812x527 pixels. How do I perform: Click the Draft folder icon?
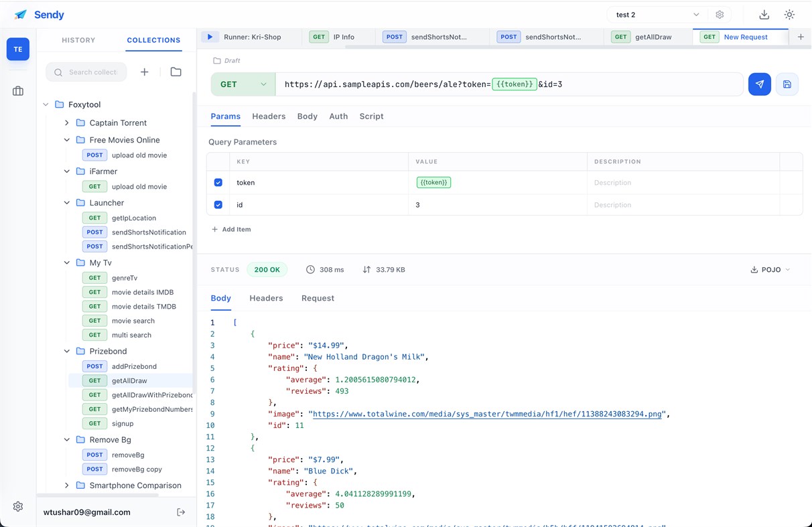pyautogui.click(x=216, y=61)
